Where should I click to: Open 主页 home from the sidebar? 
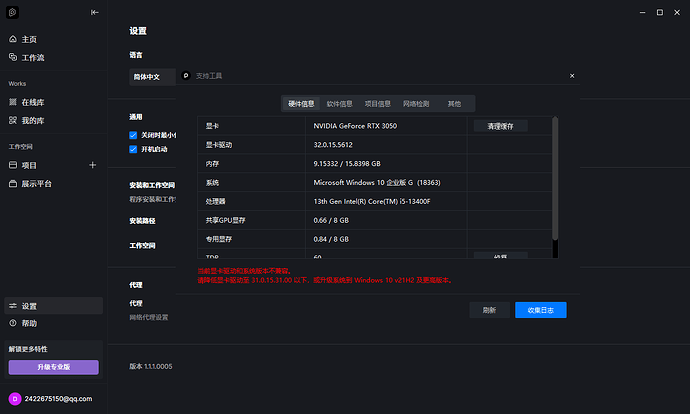click(29, 39)
